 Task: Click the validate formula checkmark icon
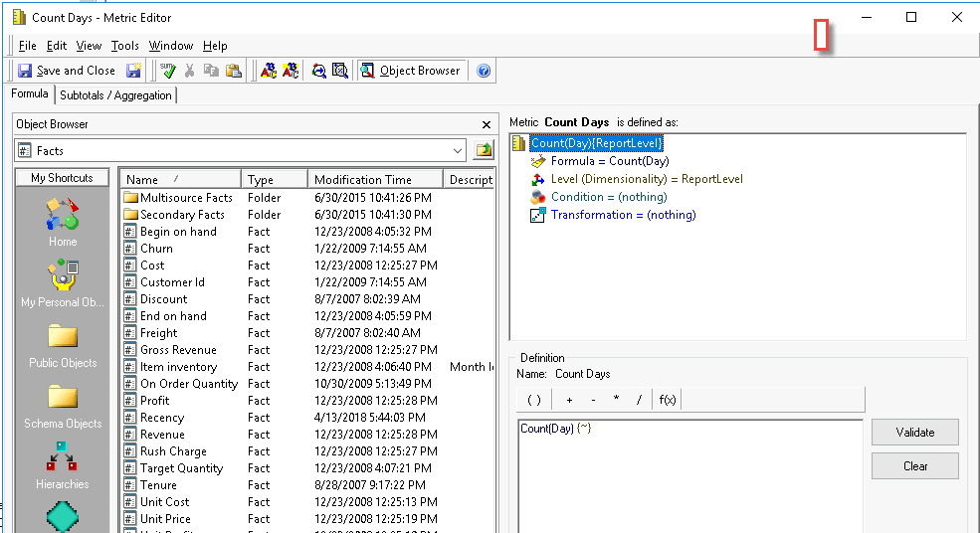click(167, 71)
